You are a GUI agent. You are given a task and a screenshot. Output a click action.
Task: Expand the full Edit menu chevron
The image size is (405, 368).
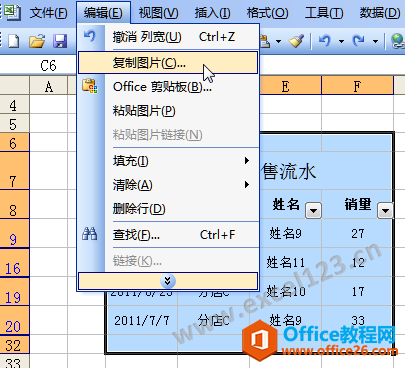(x=168, y=281)
